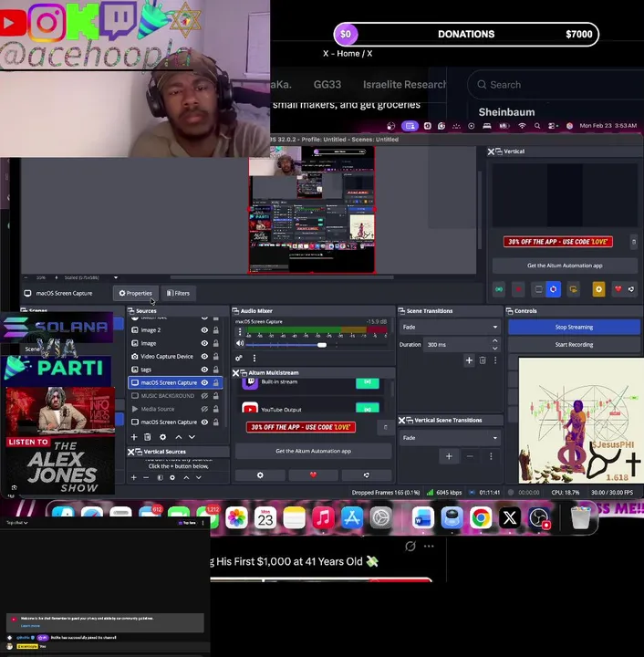Click Stop Streaming button
644x657 pixels.
(x=574, y=327)
